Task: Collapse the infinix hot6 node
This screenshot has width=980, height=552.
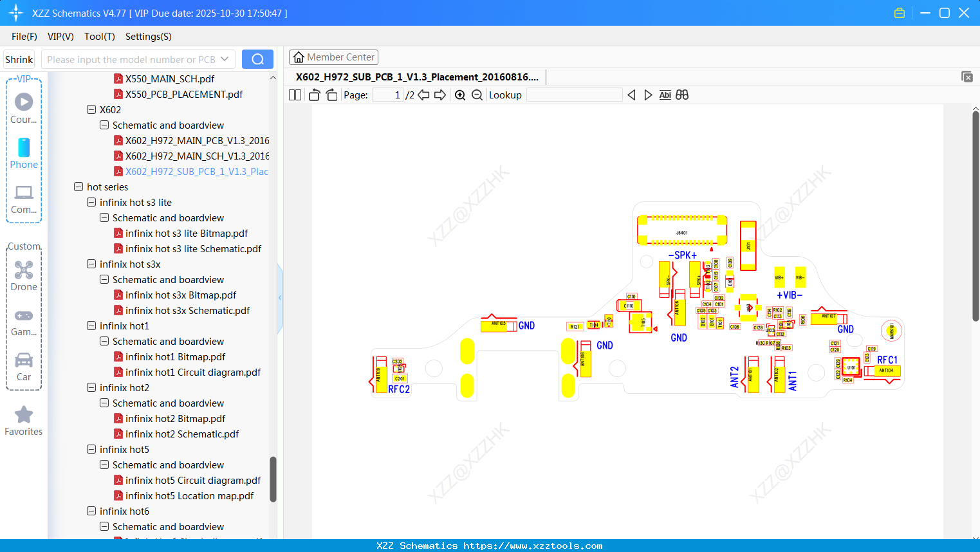Action: click(x=91, y=511)
